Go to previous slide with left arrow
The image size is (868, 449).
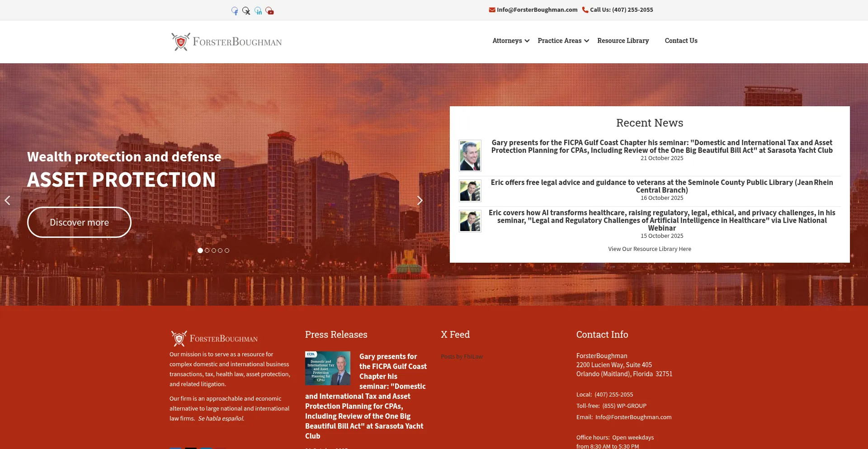7,200
